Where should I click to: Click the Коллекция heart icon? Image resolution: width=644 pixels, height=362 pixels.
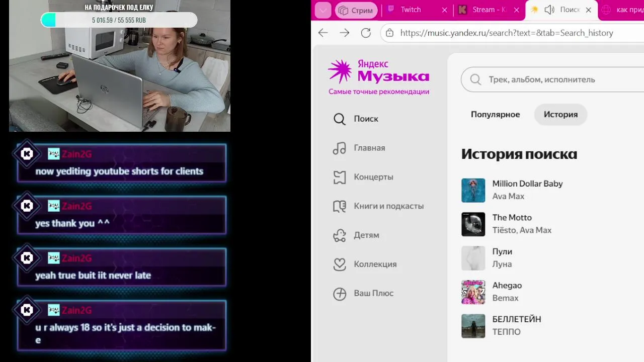point(340,264)
